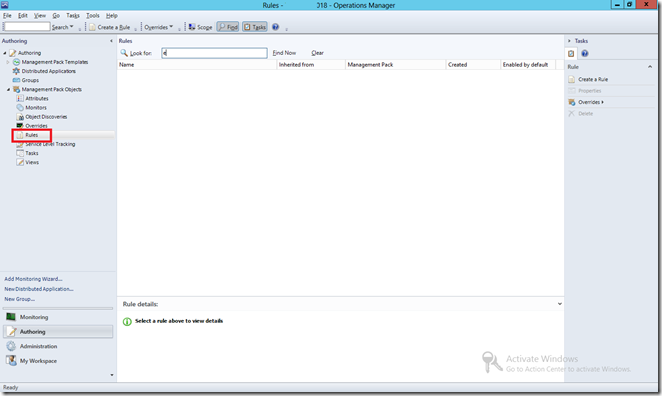The height and width of the screenshot is (396, 662).
Task: Open the Tools menu
Action: coord(92,16)
